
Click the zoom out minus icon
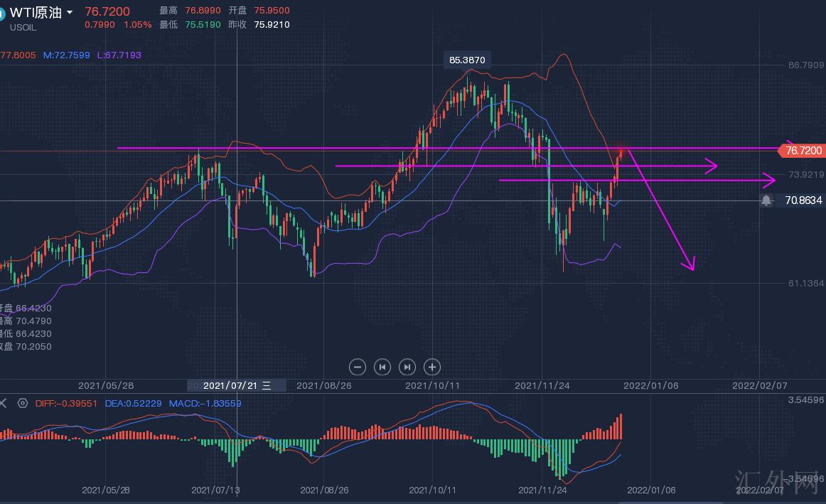pos(358,367)
